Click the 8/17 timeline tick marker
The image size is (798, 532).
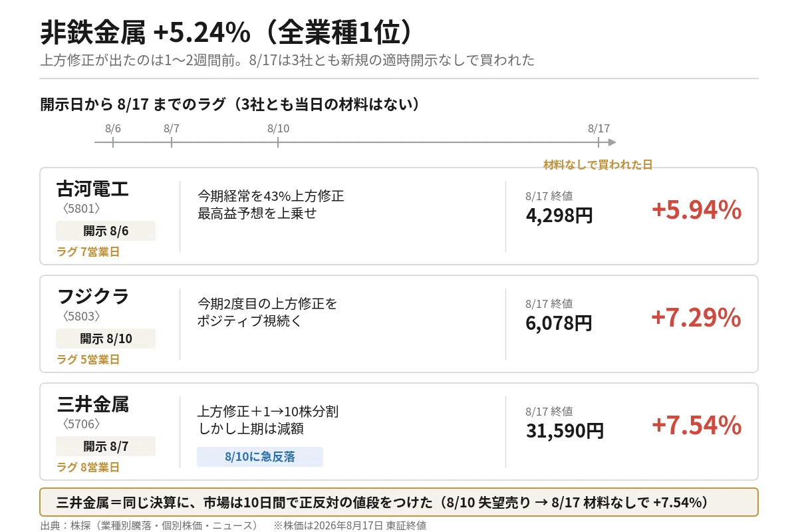(598, 142)
